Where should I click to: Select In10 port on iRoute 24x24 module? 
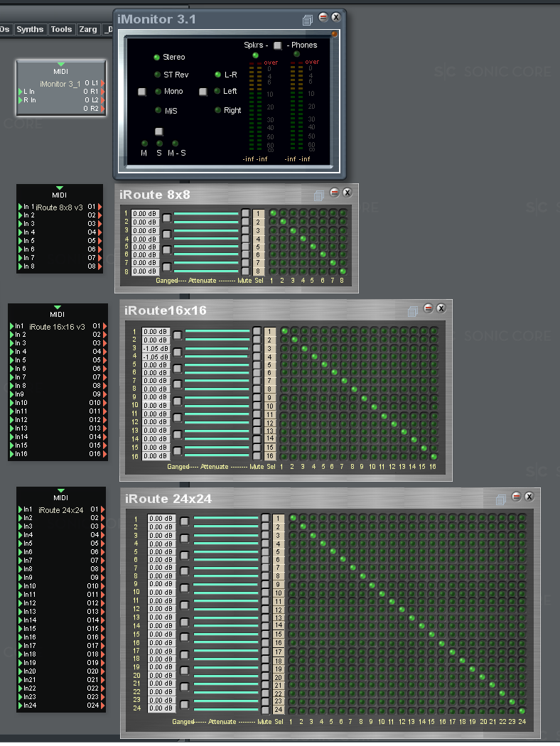(x=21, y=586)
